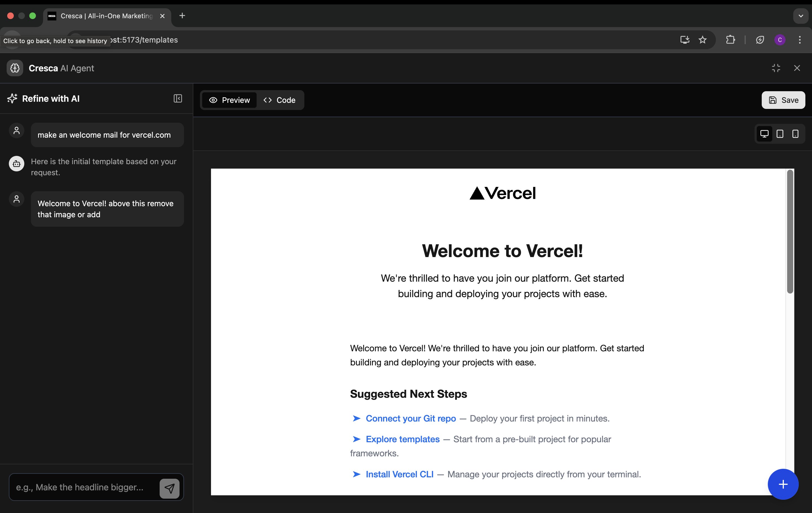Select tablet preview mode
This screenshot has width=812, height=513.
click(x=780, y=134)
